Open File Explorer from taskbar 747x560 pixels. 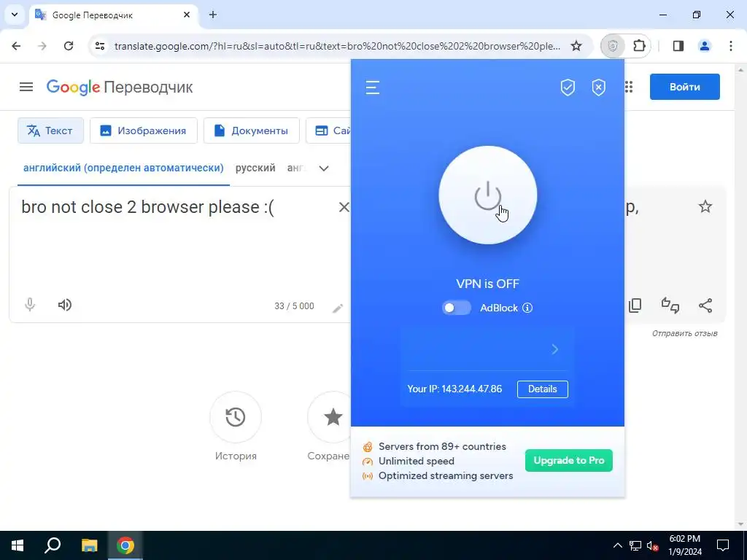[x=89, y=545]
